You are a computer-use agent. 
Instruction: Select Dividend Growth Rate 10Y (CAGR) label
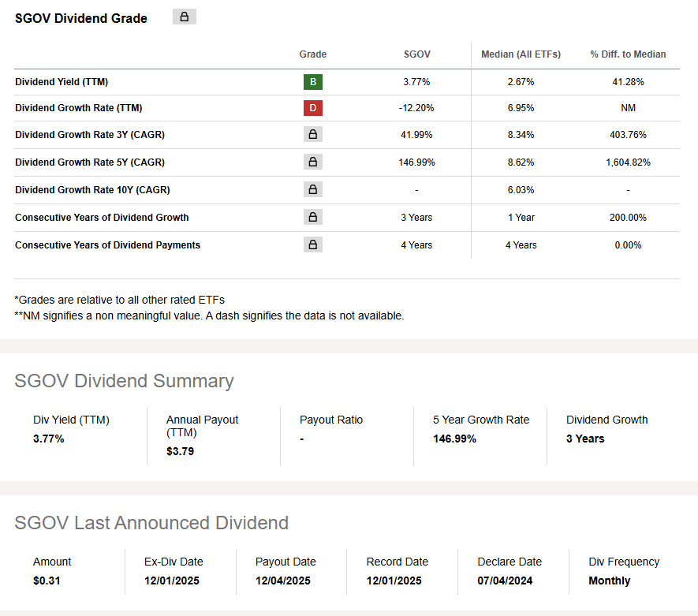pyautogui.click(x=92, y=189)
